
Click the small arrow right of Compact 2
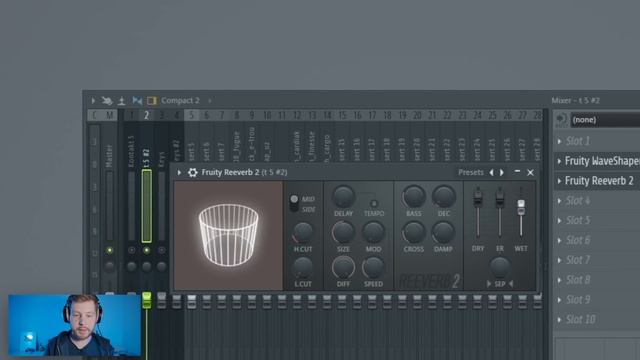click(x=210, y=100)
